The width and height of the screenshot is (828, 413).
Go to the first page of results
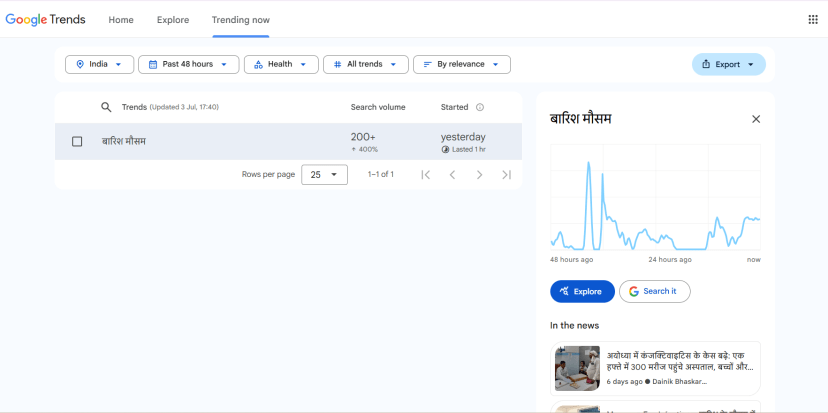pyautogui.click(x=426, y=175)
